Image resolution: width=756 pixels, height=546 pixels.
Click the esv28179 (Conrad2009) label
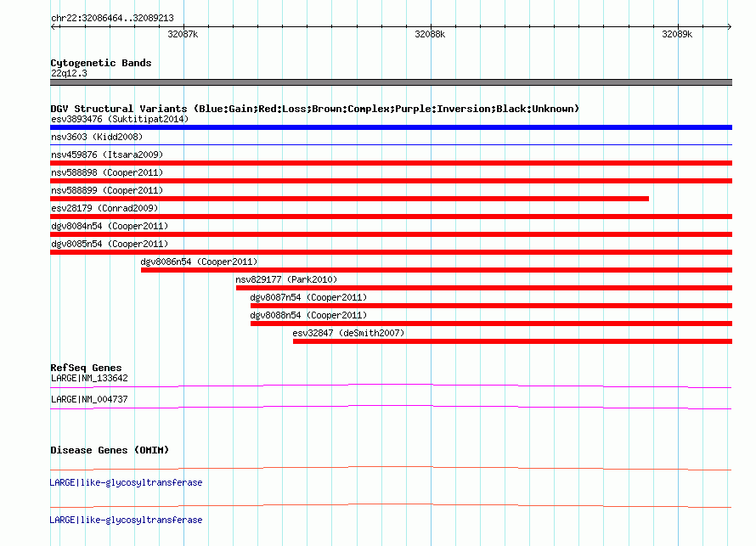(x=104, y=208)
